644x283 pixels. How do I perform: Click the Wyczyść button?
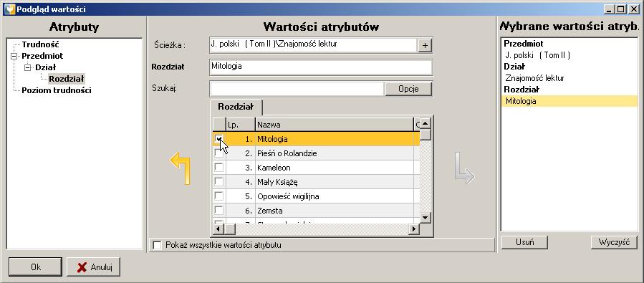click(615, 242)
